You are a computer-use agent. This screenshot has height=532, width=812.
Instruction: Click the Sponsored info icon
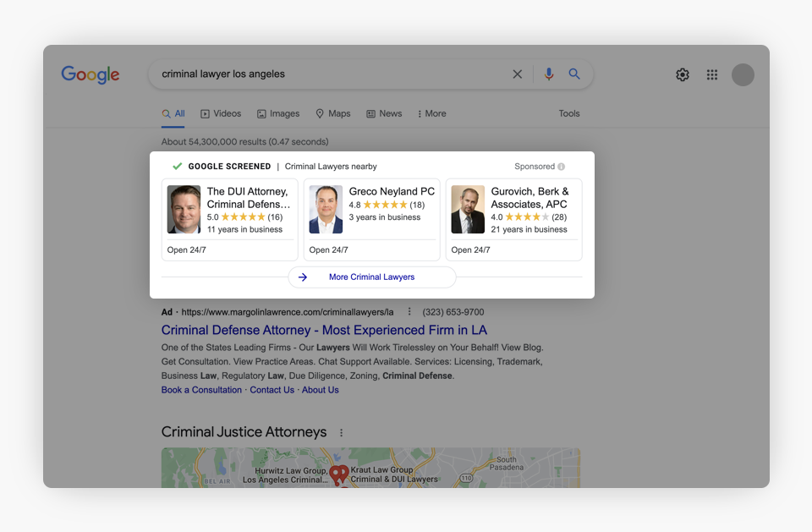562,167
